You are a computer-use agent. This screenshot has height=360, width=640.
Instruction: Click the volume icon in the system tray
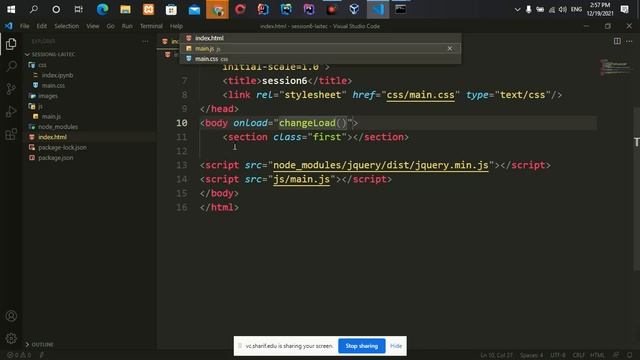tap(562, 9)
